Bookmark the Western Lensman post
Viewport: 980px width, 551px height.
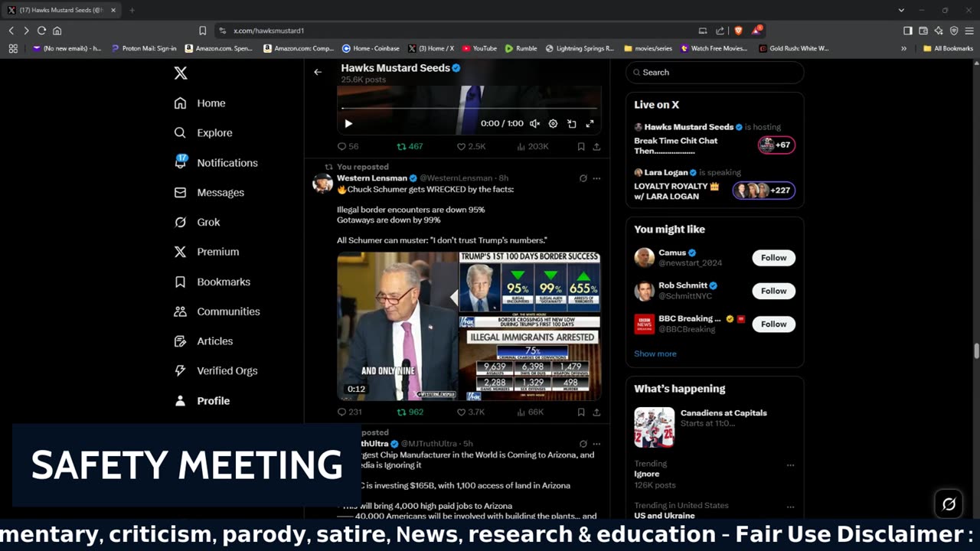pos(581,412)
